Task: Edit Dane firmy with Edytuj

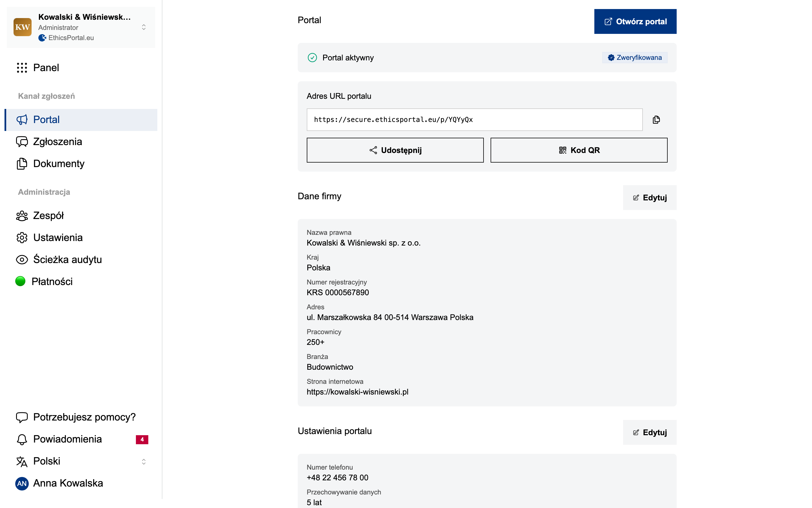Action: coord(650,198)
